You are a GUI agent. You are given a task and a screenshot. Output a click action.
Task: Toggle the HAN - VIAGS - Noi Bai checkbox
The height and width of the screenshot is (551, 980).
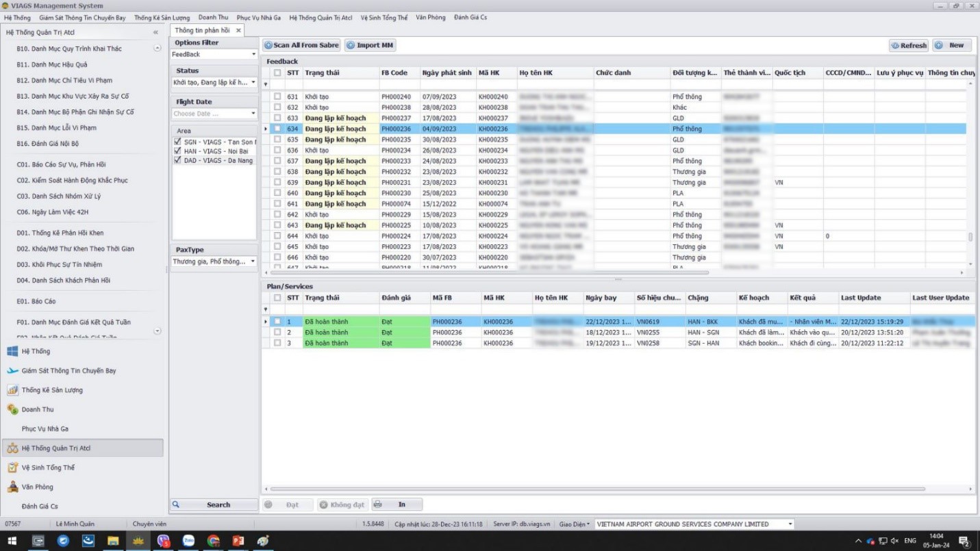(x=178, y=151)
